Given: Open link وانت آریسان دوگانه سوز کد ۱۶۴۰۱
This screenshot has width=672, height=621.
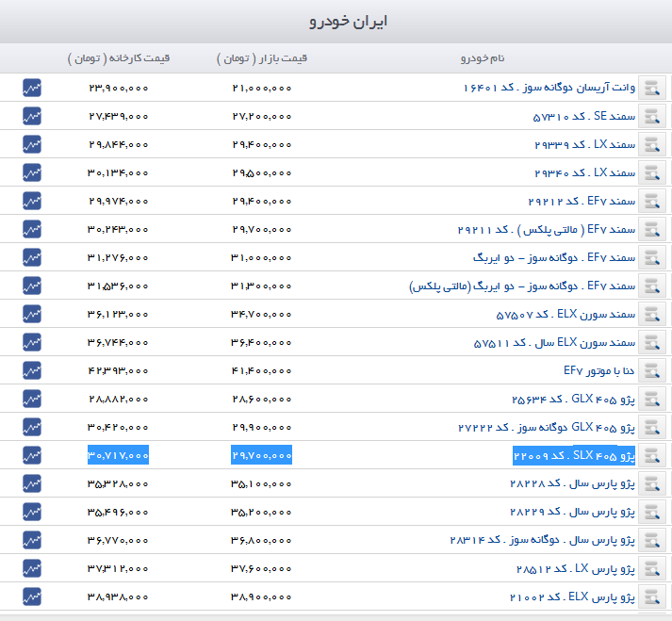Looking at the screenshot, I should pyautogui.click(x=549, y=88).
